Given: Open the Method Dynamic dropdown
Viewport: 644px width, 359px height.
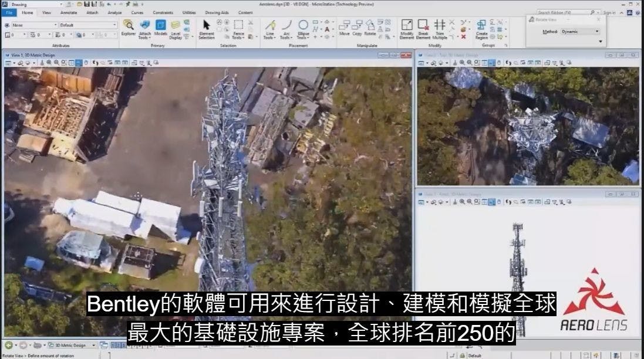Looking at the screenshot, I should (x=580, y=32).
